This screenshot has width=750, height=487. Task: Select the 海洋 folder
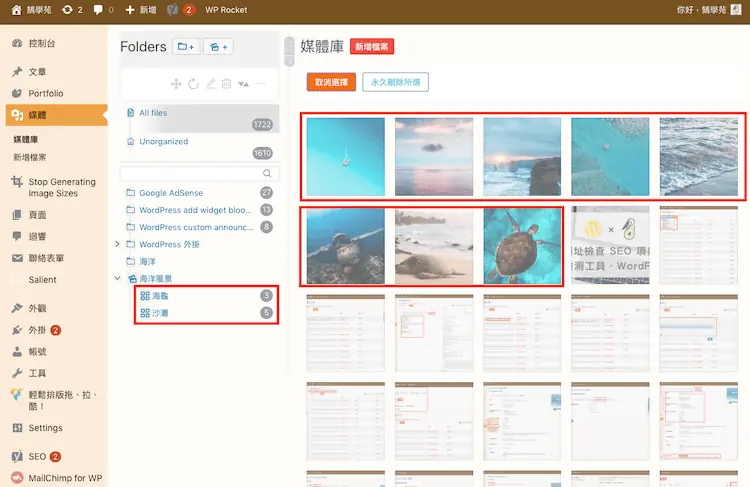pyautogui.click(x=147, y=262)
